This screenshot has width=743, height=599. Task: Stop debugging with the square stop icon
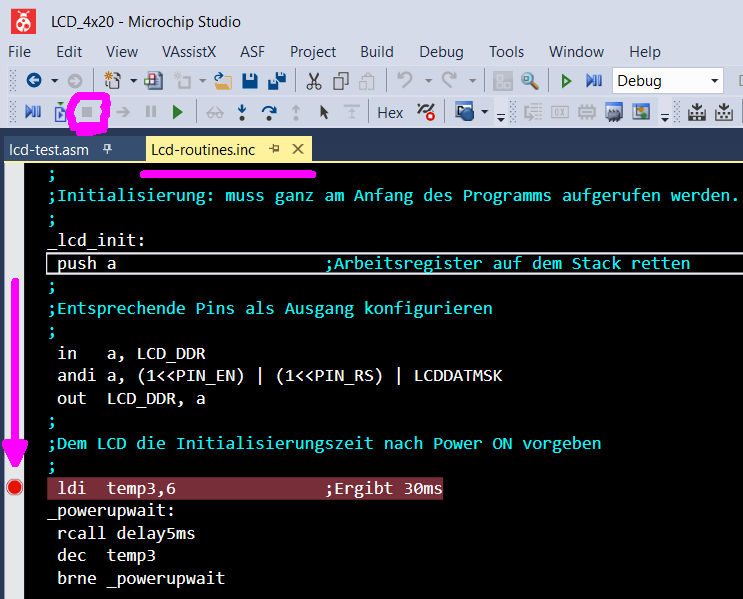tap(87, 112)
